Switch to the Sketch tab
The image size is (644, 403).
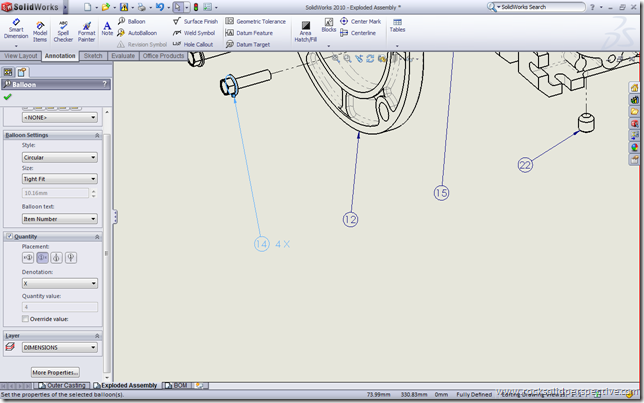[x=93, y=56]
